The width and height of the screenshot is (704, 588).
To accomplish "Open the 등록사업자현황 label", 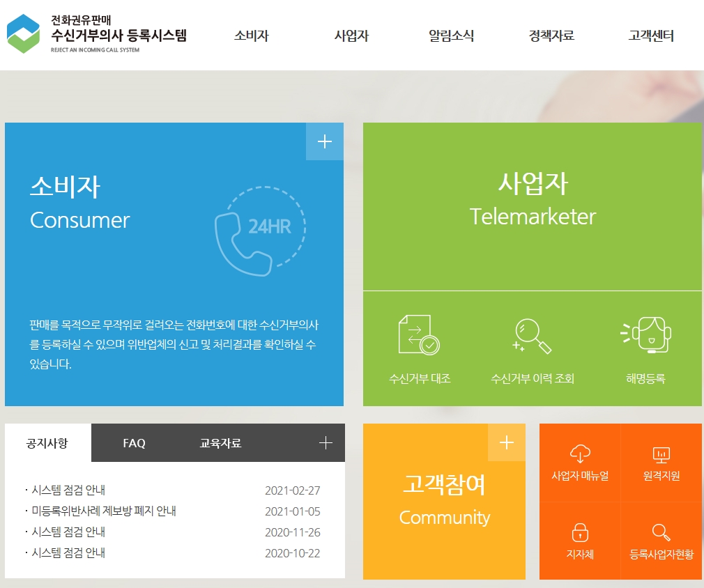I will coord(661,555).
